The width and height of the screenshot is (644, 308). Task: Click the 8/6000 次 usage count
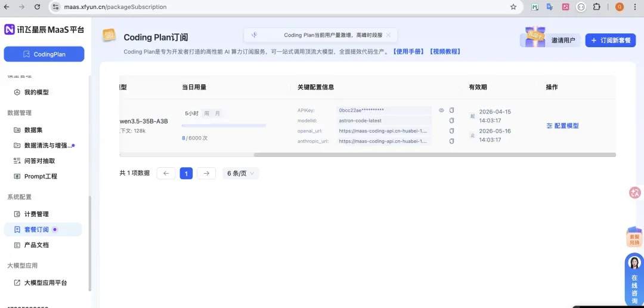click(194, 138)
